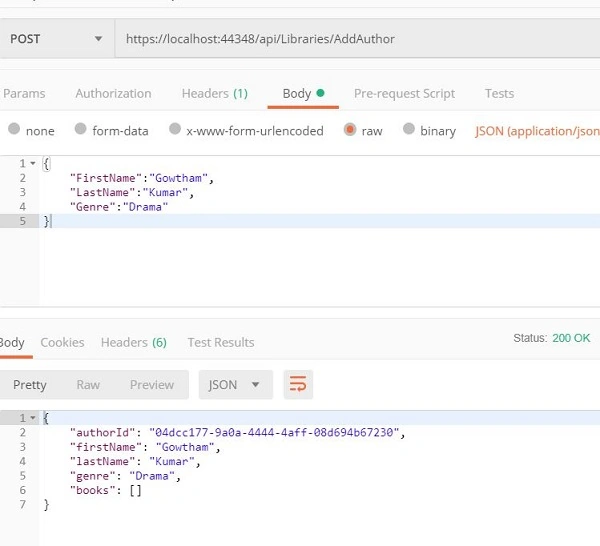Open the response JSON format dropdown
This screenshot has height=546, width=600.
[x=236, y=385]
